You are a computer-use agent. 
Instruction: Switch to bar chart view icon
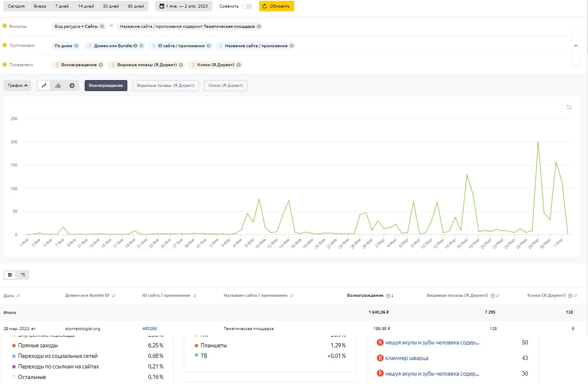click(x=58, y=86)
